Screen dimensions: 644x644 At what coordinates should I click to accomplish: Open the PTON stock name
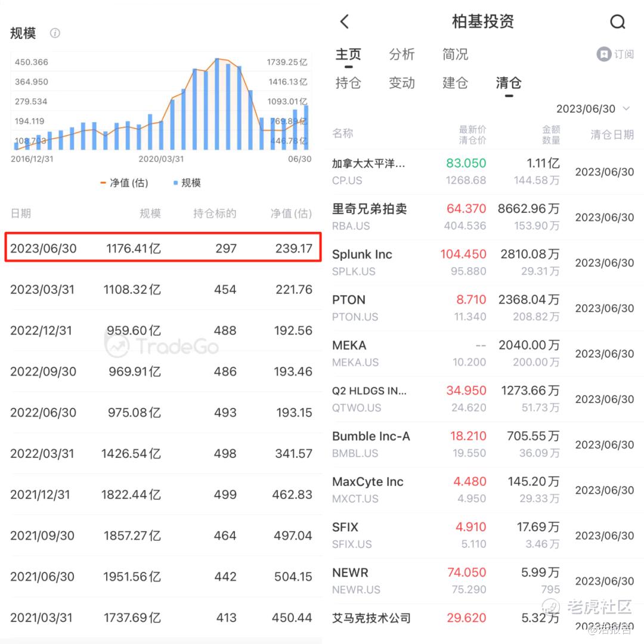tap(349, 300)
